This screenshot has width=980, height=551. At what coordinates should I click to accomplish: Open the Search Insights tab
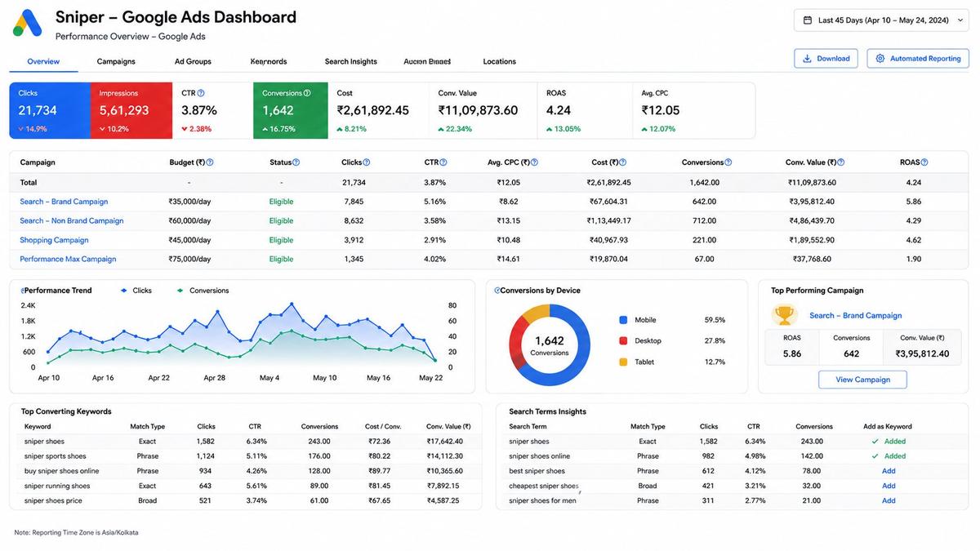pyautogui.click(x=351, y=61)
